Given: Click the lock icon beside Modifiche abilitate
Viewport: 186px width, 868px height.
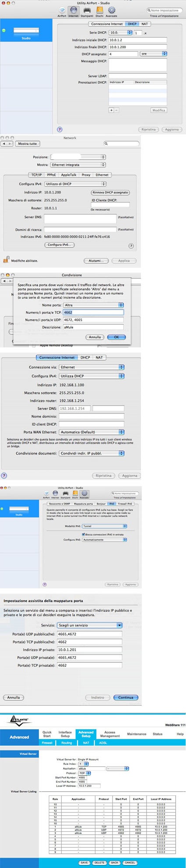Looking at the screenshot, I should pos(7,259).
